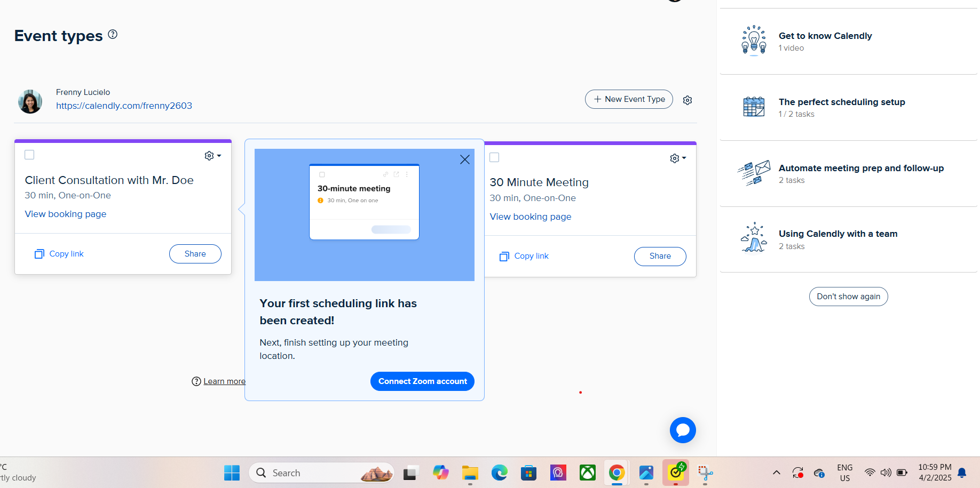Open the Photos app from the taskbar
The image size is (980, 488).
click(646, 473)
